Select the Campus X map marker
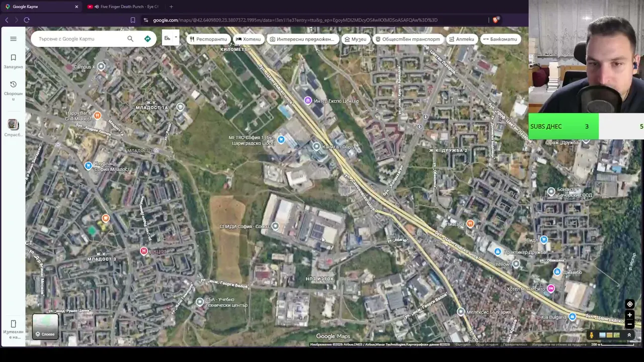Viewport: 644px width, 362px height. tap(101, 66)
